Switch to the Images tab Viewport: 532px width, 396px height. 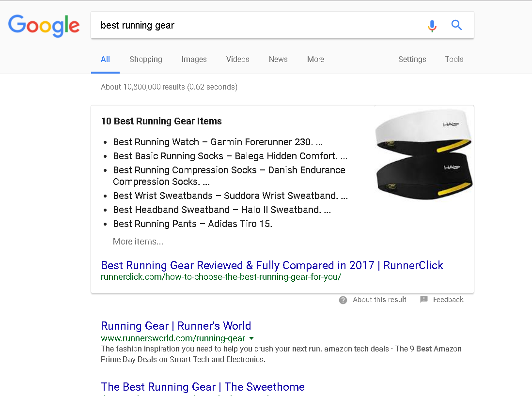194,60
